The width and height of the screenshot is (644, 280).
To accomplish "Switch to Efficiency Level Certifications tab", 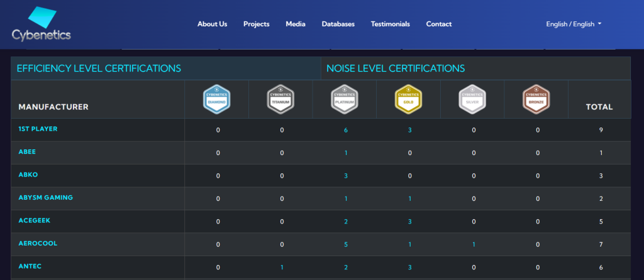I will coord(166,68).
